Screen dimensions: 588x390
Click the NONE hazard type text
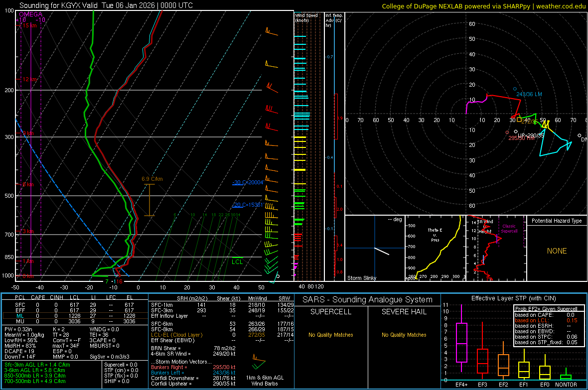[x=557, y=251]
